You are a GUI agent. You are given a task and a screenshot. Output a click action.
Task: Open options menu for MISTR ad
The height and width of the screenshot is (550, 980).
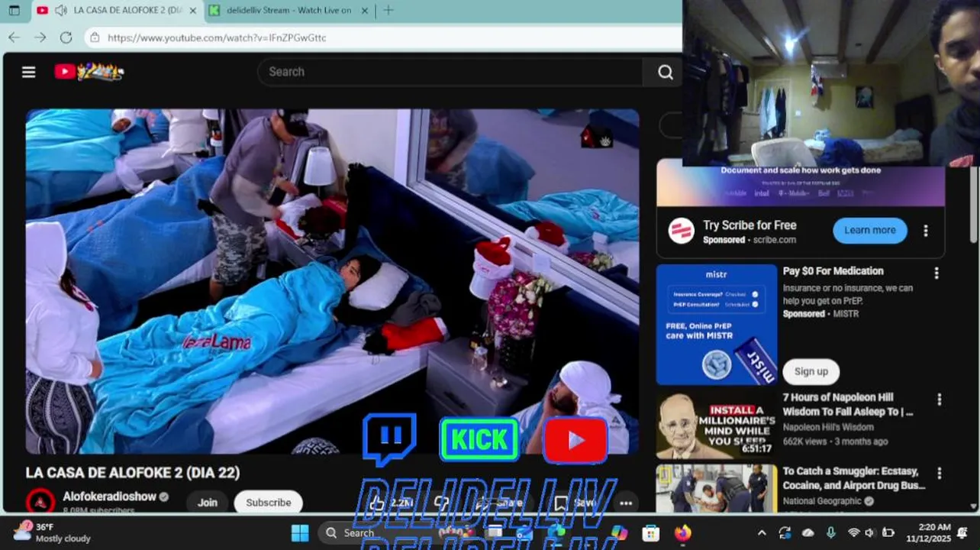[936, 273]
